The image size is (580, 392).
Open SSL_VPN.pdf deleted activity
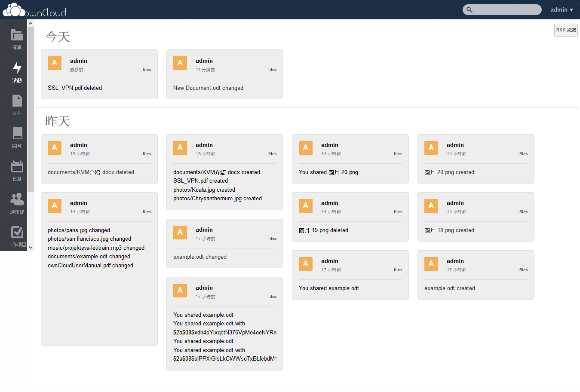(x=75, y=88)
